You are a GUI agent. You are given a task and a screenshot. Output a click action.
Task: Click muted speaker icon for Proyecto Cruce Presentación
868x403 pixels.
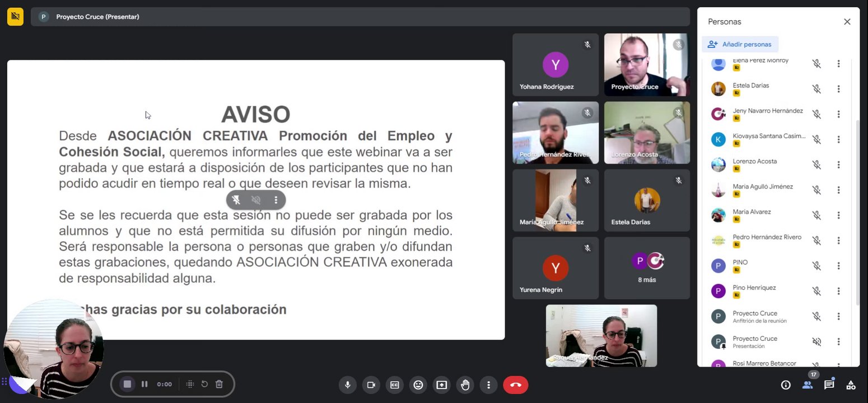click(816, 341)
